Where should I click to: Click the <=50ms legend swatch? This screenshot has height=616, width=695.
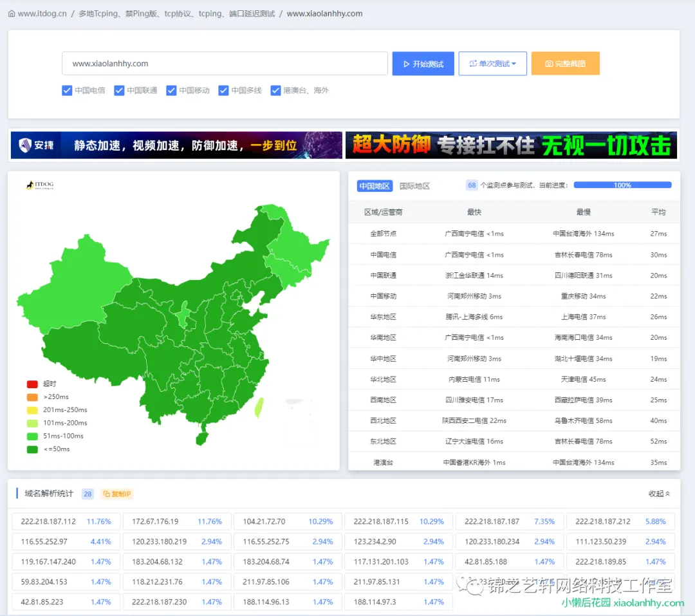32,449
